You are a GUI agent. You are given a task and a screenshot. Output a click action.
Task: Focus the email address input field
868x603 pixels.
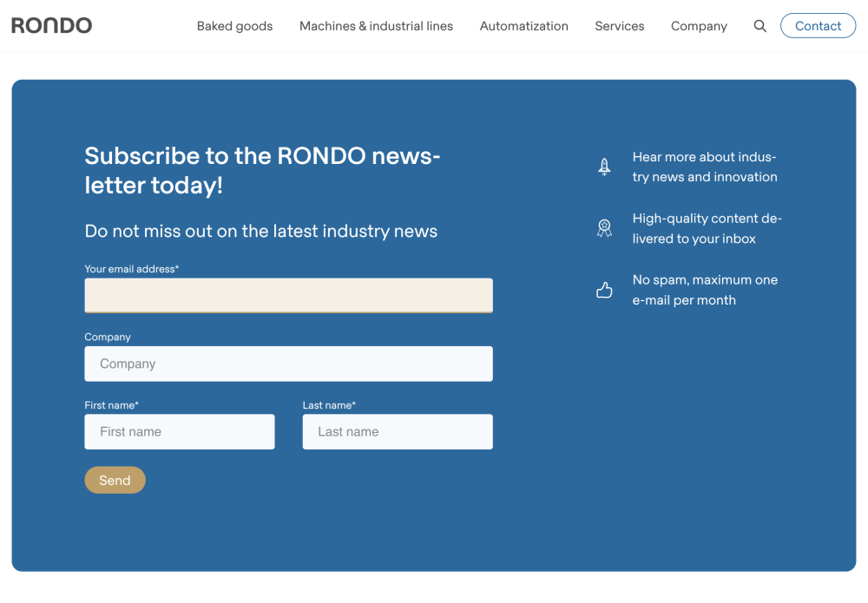pyautogui.click(x=288, y=295)
